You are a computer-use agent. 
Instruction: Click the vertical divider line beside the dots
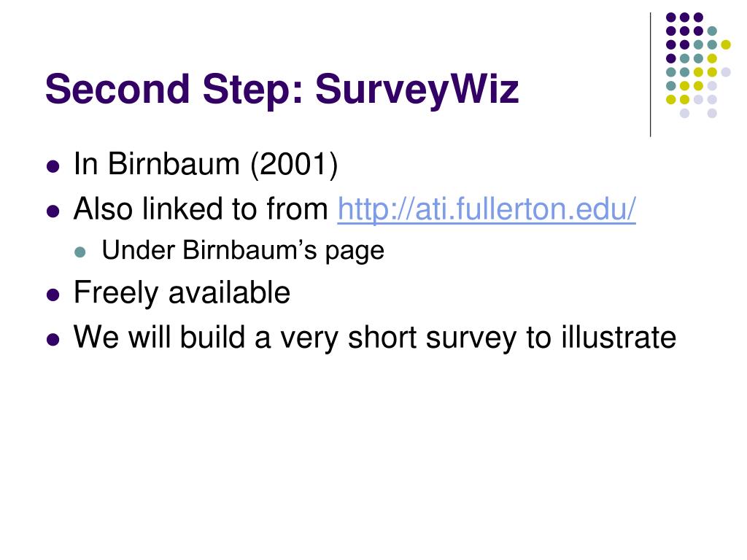point(650,75)
